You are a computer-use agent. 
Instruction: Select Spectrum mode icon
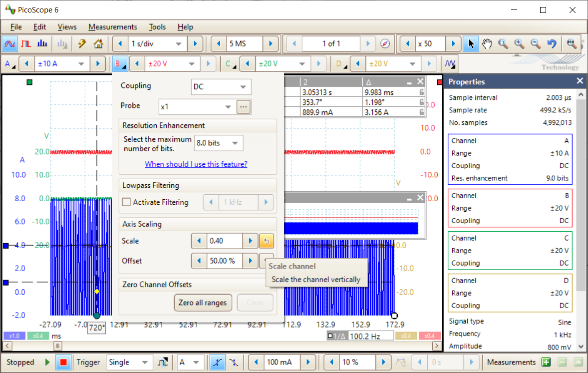coord(42,44)
